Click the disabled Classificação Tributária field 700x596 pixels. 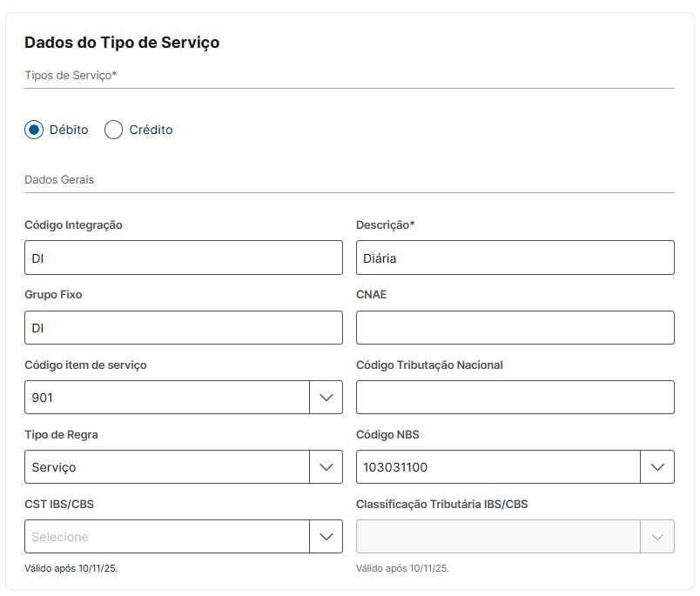click(497, 537)
